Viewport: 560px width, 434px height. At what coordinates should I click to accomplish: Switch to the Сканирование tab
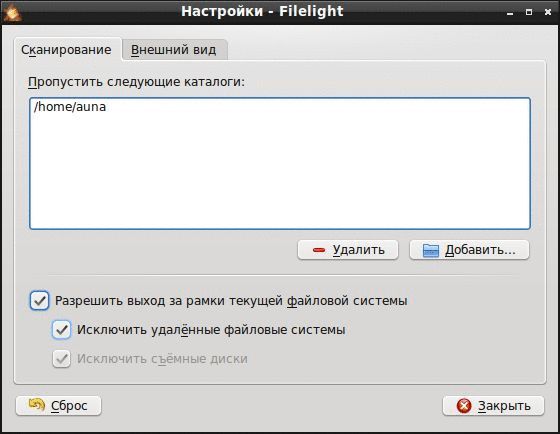(x=67, y=50)
